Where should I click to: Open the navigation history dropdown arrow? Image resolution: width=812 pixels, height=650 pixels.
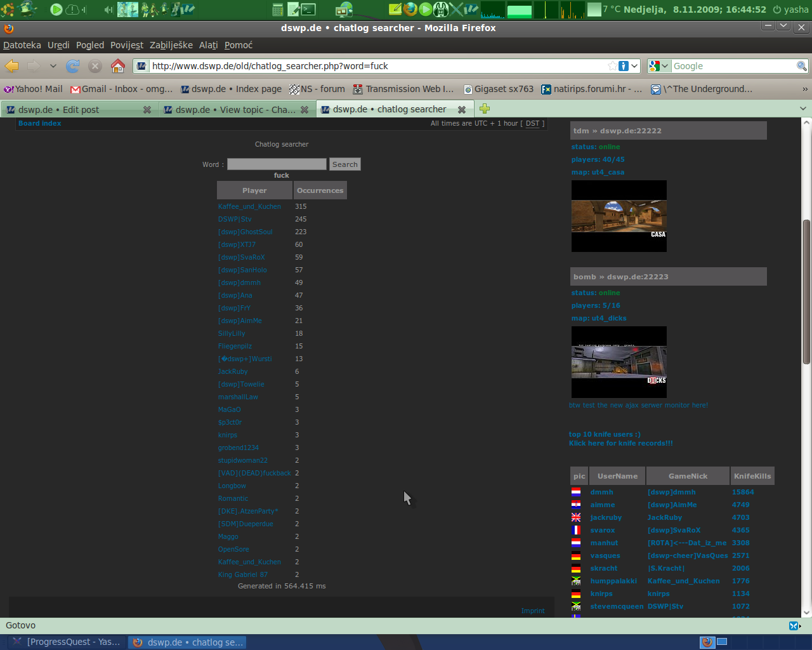pos(53,66)
